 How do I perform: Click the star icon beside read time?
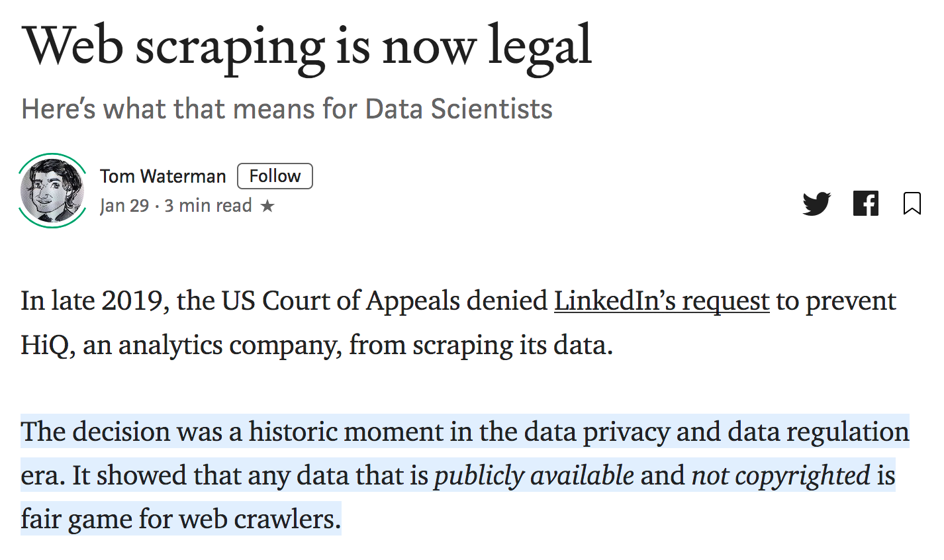(x=267, y=206)
